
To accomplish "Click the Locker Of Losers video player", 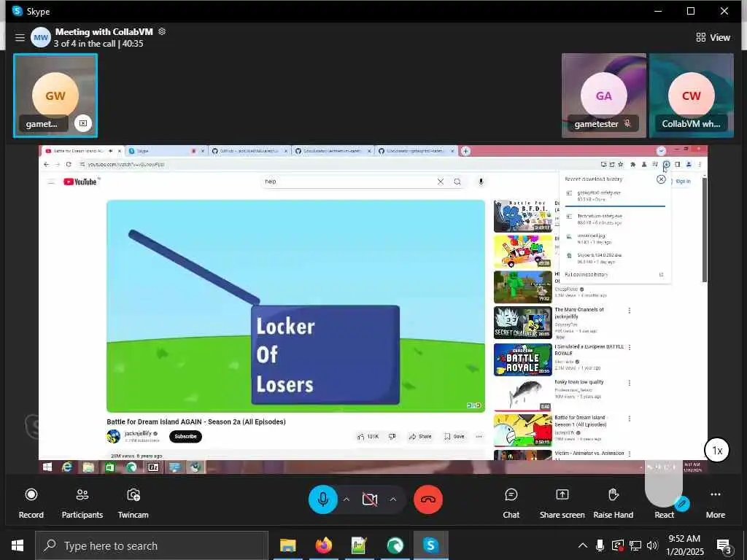I will click(x=295, y=306).
